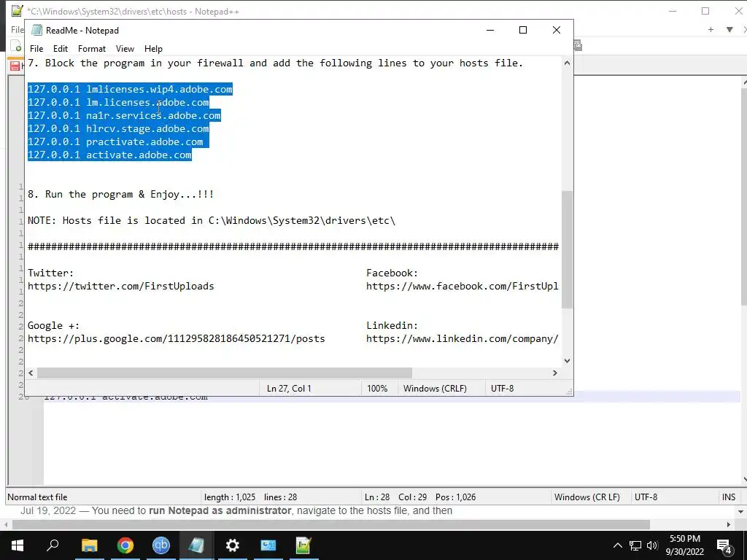
Task: Show hidden tray icons chevron
Action: (x=617, y=545)
